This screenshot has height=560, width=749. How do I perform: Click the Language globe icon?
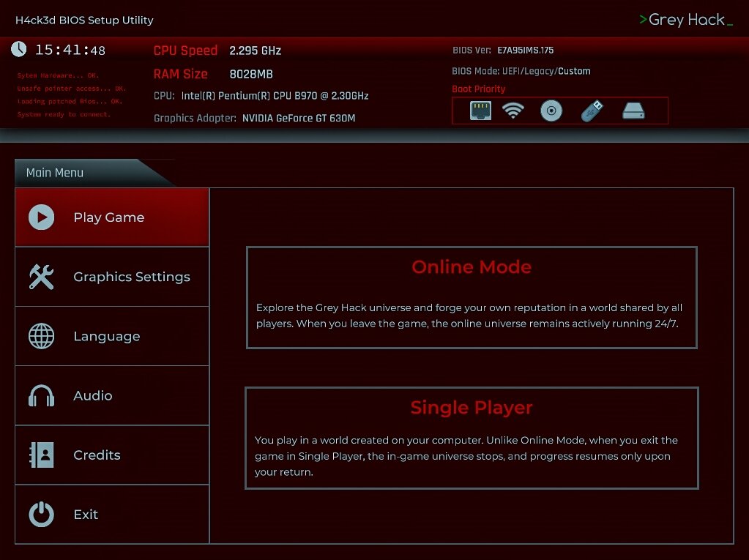(42, 336)
